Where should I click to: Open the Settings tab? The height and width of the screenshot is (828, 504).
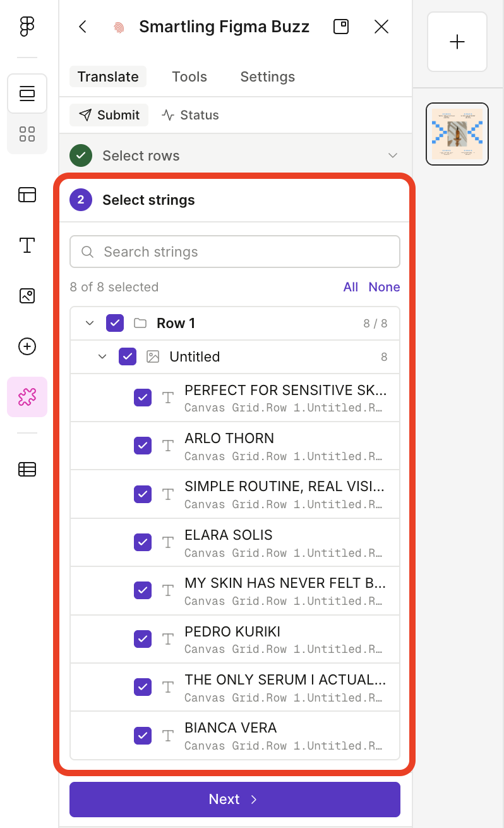pos(268,76)
